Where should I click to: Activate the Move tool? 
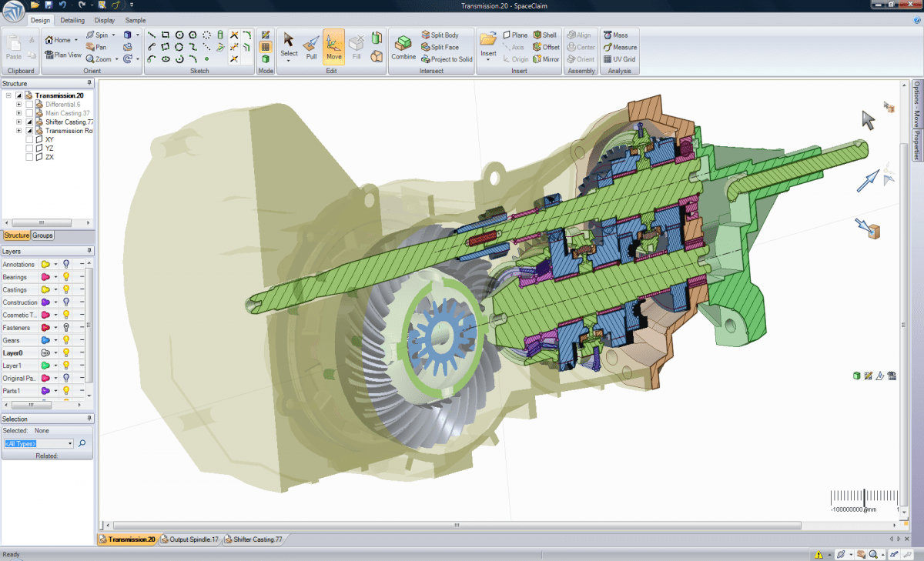pyautogui.click(x=333, y=47)
